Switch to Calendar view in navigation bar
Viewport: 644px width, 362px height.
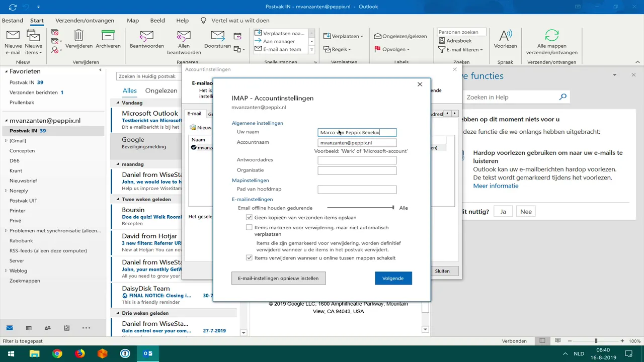click(29, 328)
